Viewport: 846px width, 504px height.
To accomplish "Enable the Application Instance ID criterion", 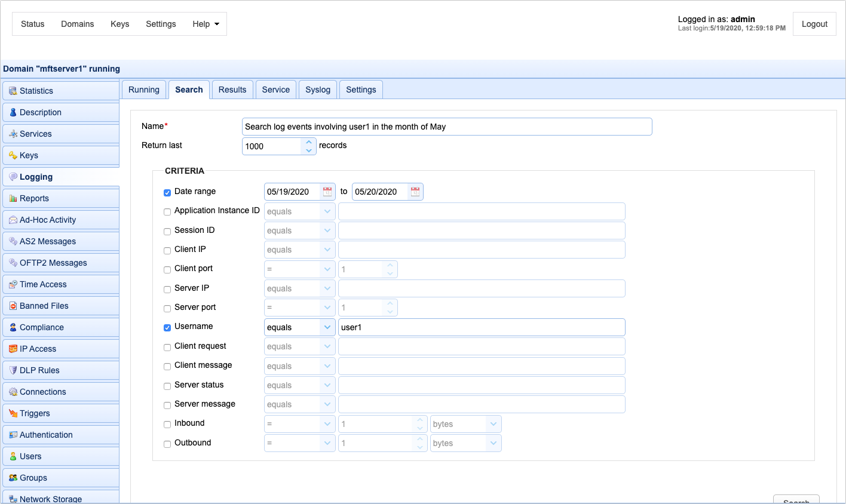I will click(x=167, y=211).
